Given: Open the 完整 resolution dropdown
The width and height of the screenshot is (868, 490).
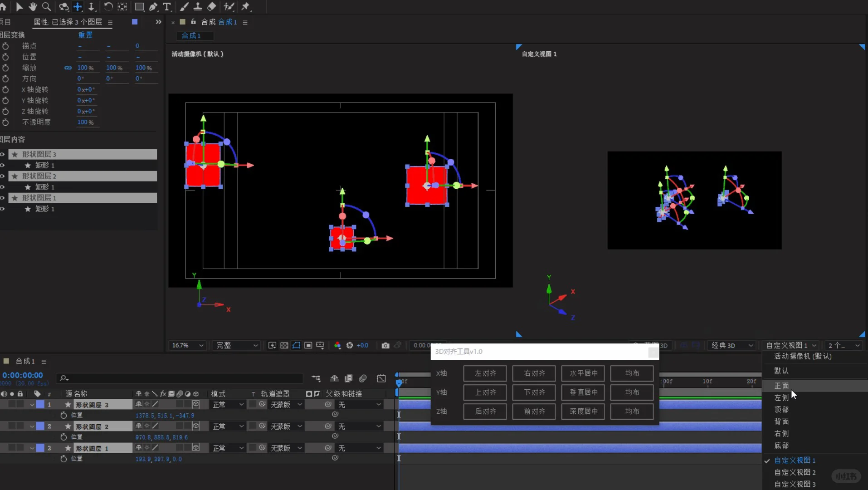Looking at the screenshot, I should 236,345.
